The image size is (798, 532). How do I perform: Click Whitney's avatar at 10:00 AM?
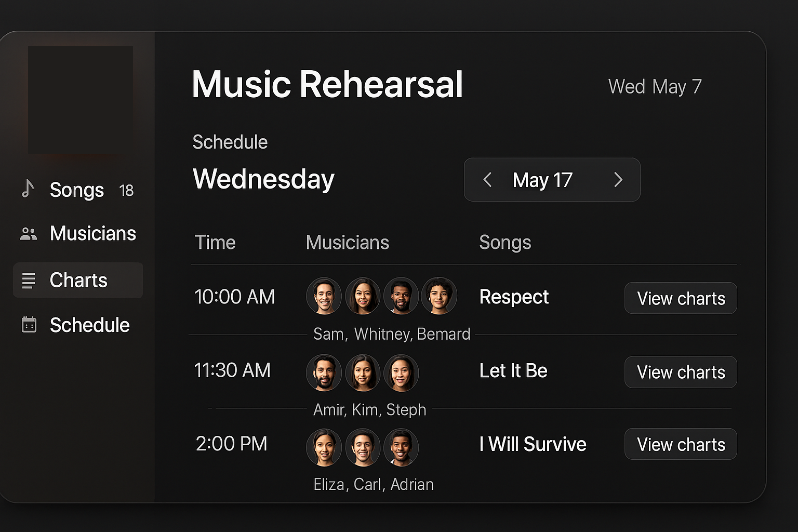pyautogui.click(x=363, y=296)
